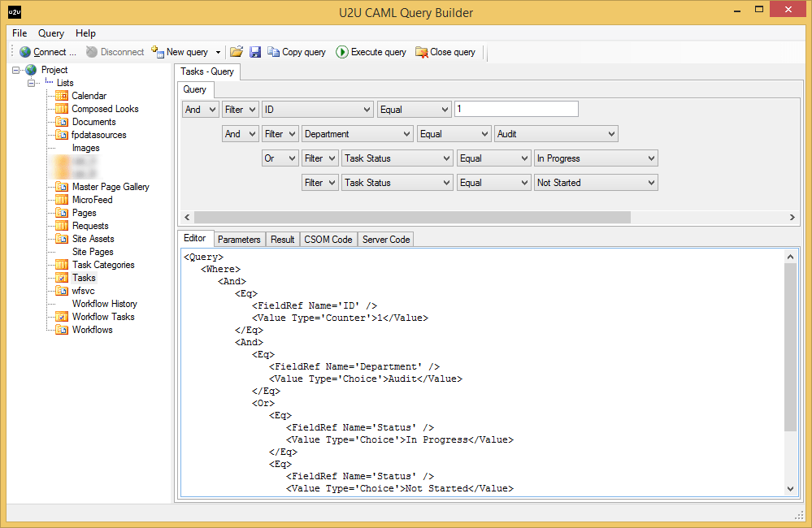
Task: Click the ID value input field
Action: pos(516,109)
